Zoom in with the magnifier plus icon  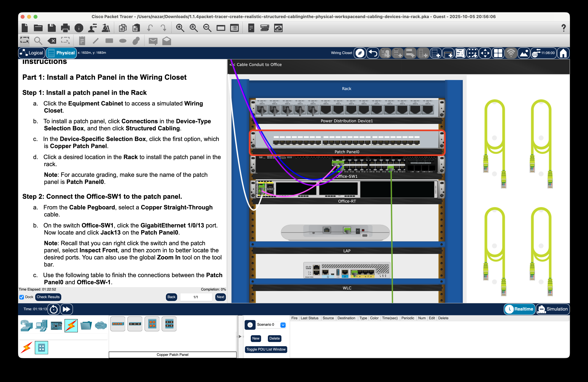[180, 28]
